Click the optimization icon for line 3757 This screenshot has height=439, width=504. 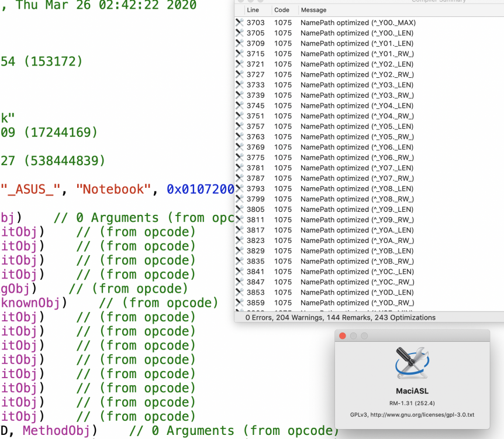[x=240, y=126]
